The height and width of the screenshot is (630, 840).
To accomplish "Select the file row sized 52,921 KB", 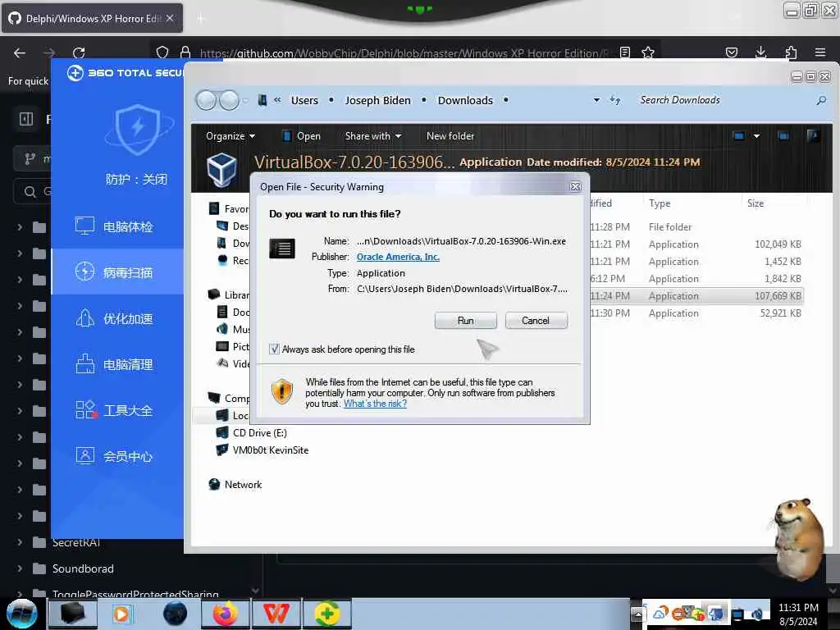I will [696, 313].
